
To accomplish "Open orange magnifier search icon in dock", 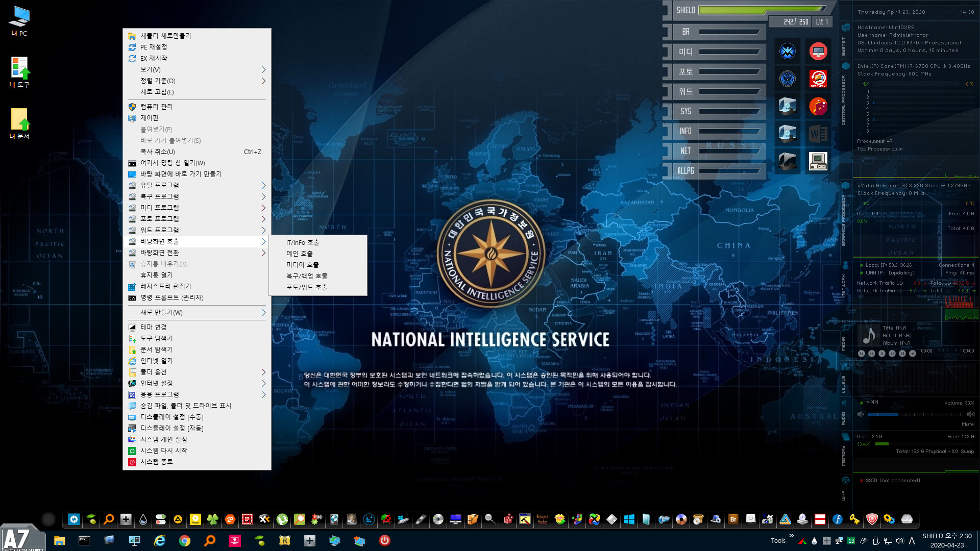I will coord(109,519).
